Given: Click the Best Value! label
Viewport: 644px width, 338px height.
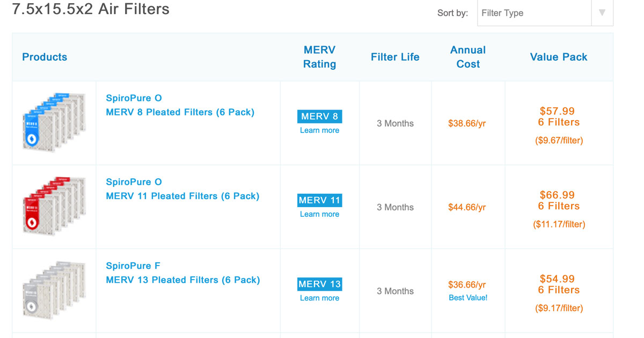Looking at the screenshot, I should [x=468, y=298].
